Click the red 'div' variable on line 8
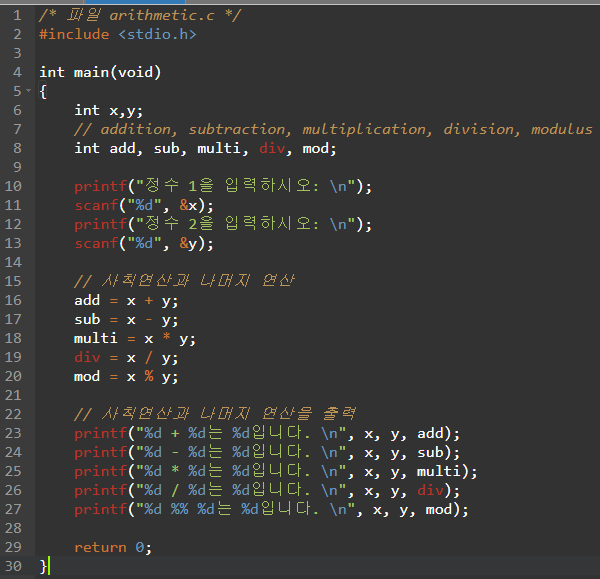The width and height of the screenshot is (600, 579). (x=272, y=148)
